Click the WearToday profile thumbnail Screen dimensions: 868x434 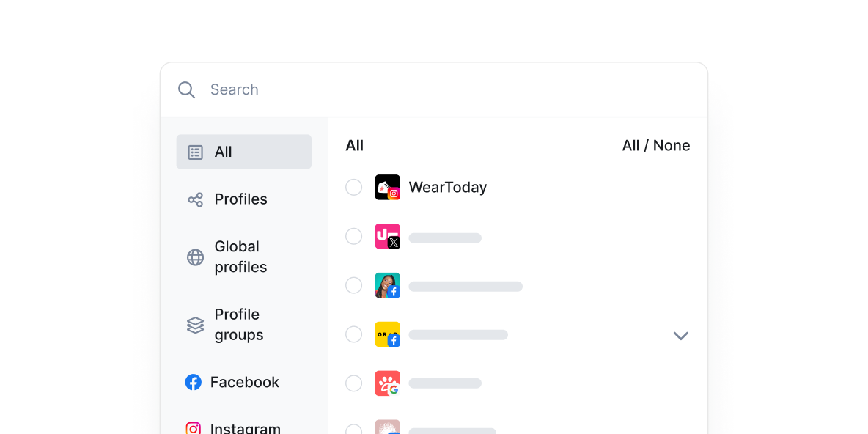coord(386,187)
